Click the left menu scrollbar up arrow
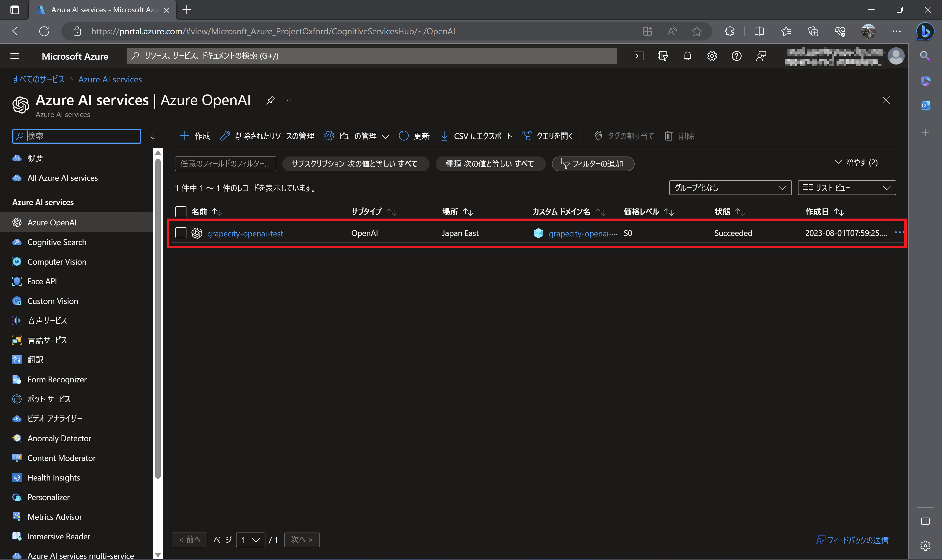 coord(158,153)
